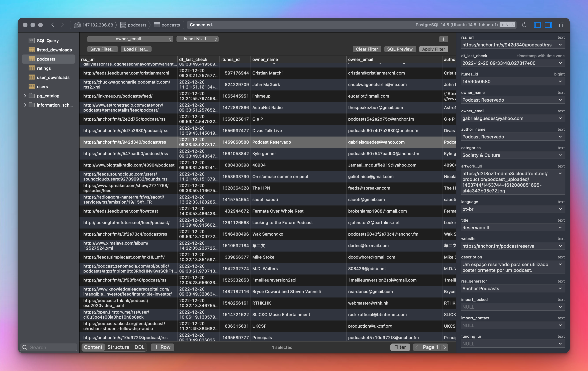
Task: Click the Clear Filter button
Action: [367, 49]
